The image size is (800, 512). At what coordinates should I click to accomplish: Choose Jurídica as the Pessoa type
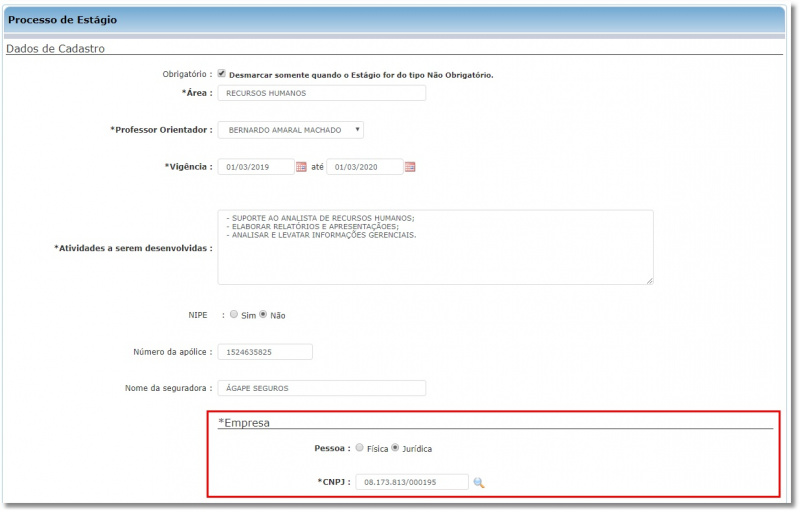[396, 448]
